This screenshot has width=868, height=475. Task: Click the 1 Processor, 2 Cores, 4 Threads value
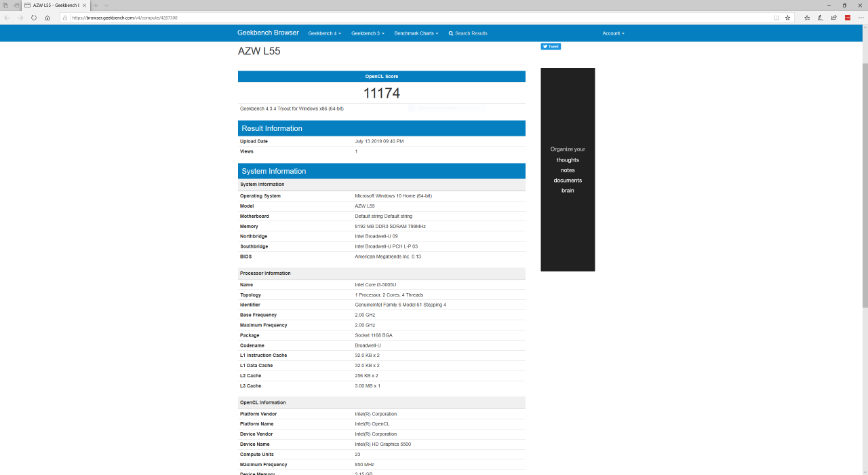[389, 295]
